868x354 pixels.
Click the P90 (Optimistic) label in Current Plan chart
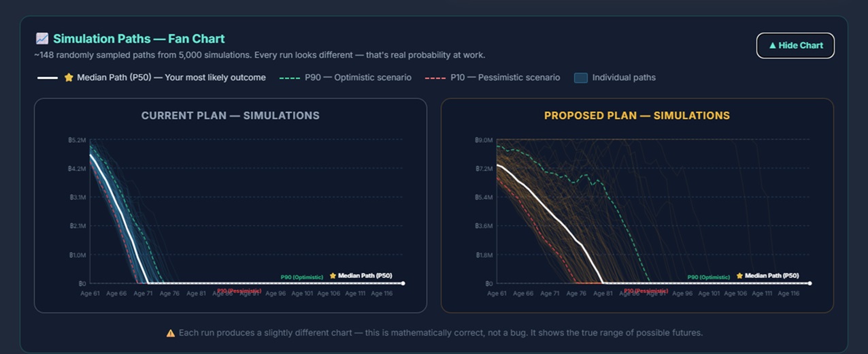[301, 277]
